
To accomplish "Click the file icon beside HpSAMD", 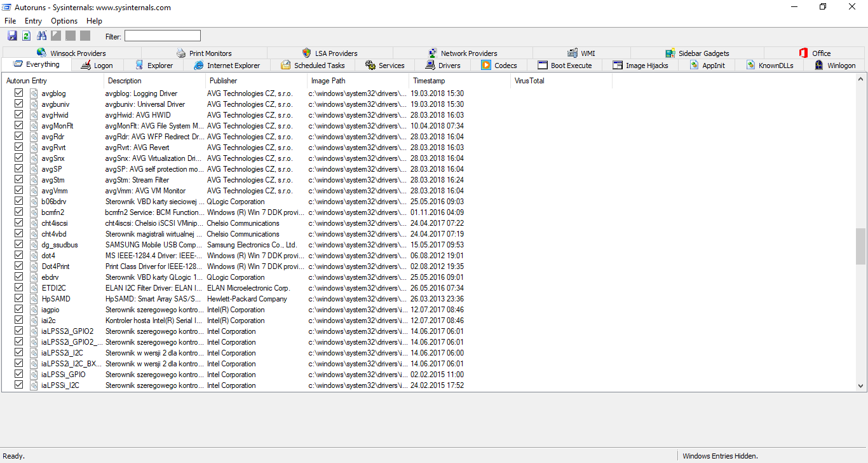I will tap(34, 299).
